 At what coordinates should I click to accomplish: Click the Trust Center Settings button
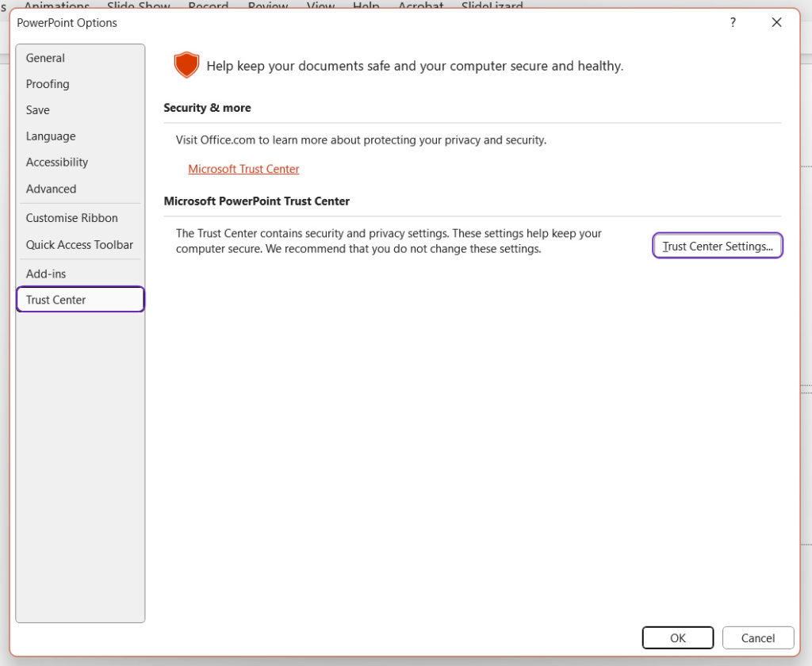(717, 246)
